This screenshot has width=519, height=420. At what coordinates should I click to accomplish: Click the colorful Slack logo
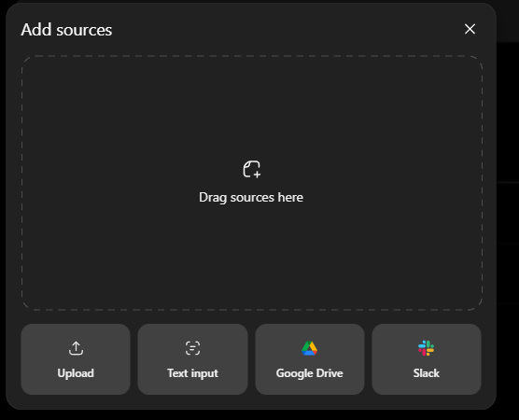point(426,348)
